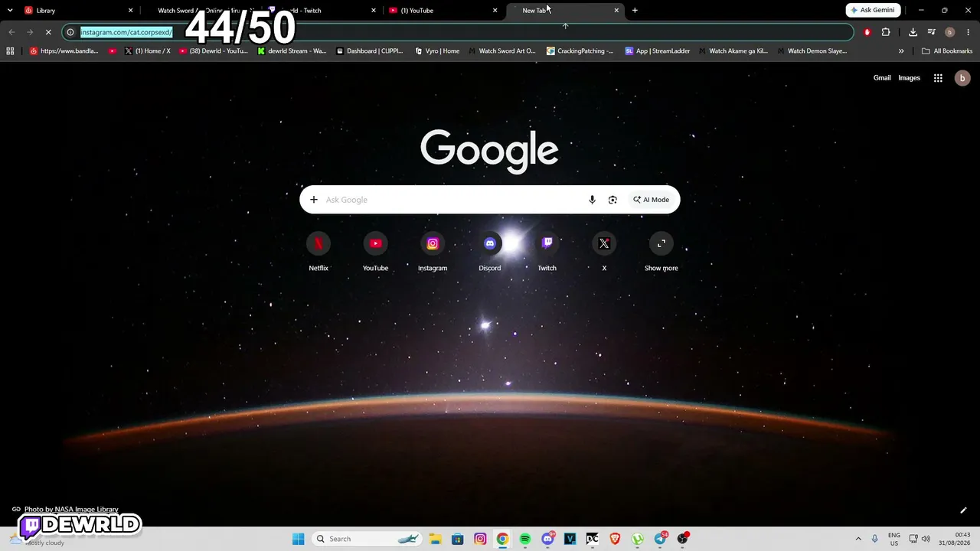Open the Instagram shortcut tile
Viewport: 980px width, 551px height.
433,251
